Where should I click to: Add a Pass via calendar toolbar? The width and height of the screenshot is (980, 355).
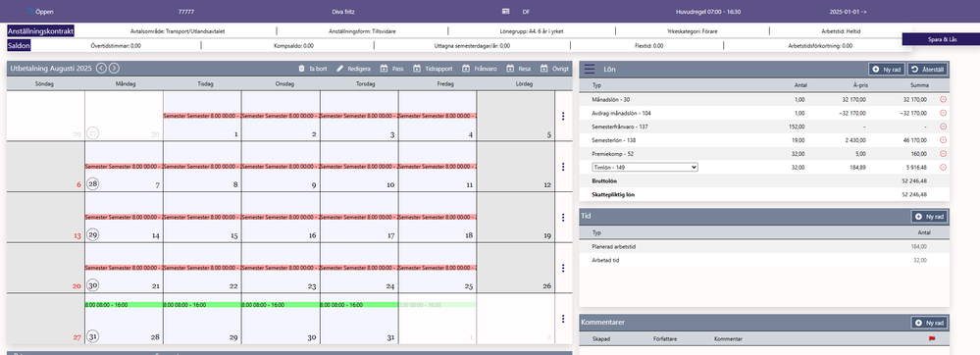tap(391, 69)
